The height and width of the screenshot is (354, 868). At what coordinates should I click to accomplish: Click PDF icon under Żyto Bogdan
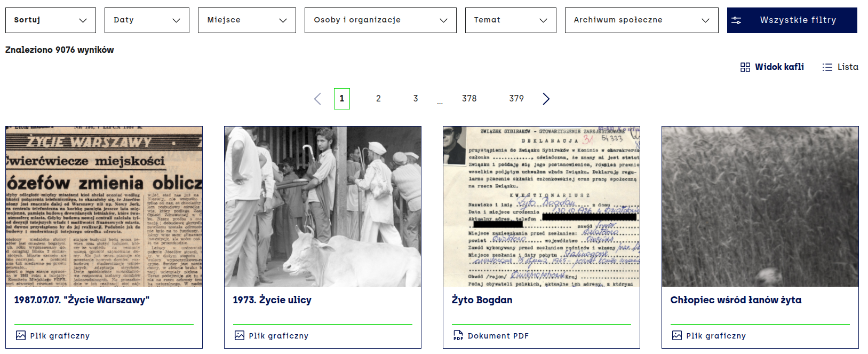pos(458,336)
